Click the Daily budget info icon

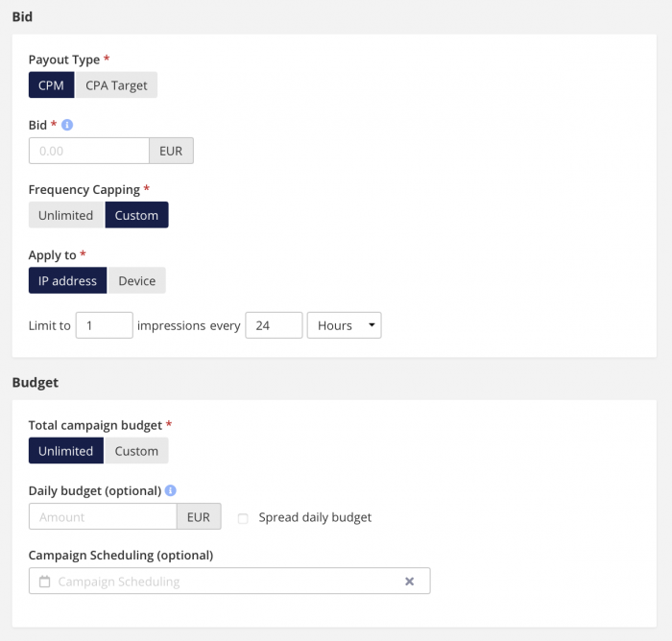tap(170, 490)
